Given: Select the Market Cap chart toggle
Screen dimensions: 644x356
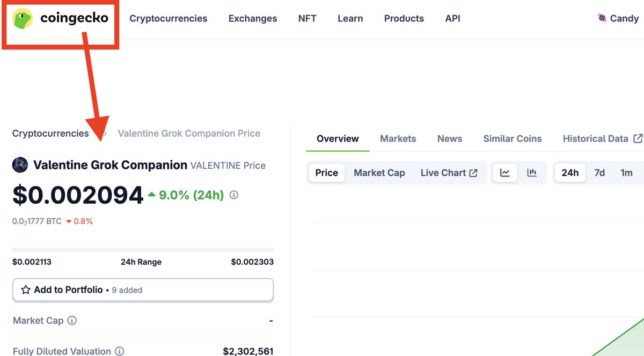Looking at the screenshot, I should 379,173.
